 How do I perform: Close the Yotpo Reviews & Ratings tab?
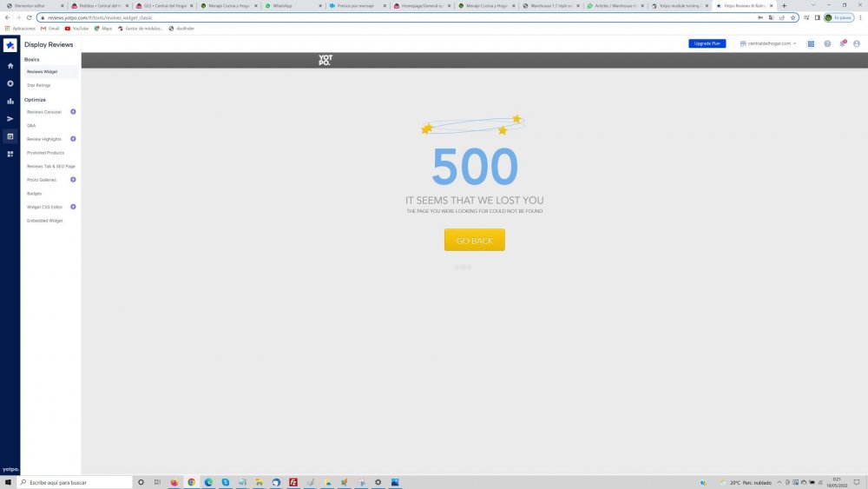(x=771, y=5)
